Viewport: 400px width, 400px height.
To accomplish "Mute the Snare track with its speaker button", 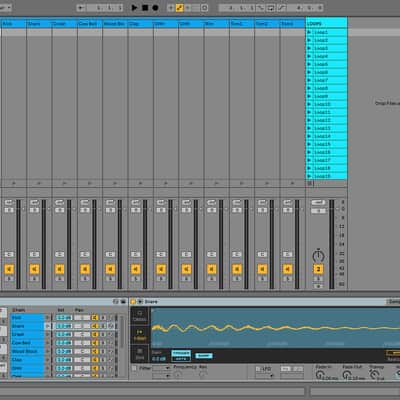I will 34,269.
